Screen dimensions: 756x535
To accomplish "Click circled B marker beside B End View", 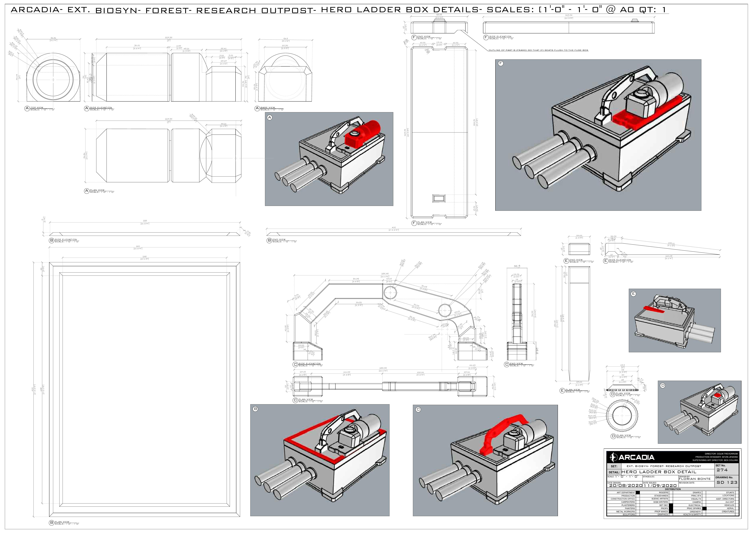I will (269, 241).
